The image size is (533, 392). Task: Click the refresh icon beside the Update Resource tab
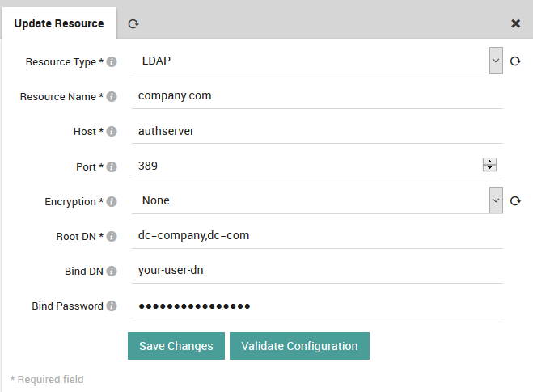tap(133, 24)
